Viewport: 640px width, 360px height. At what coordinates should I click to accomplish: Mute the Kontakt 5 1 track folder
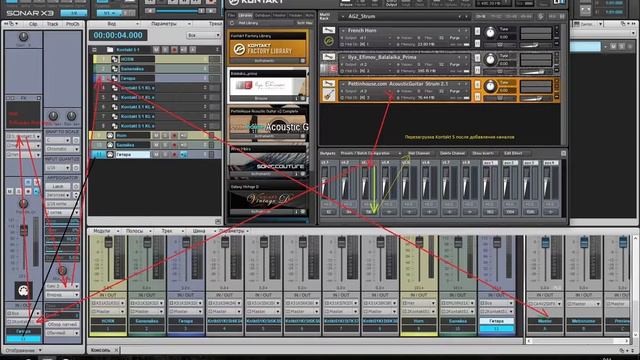click(156, 49)
